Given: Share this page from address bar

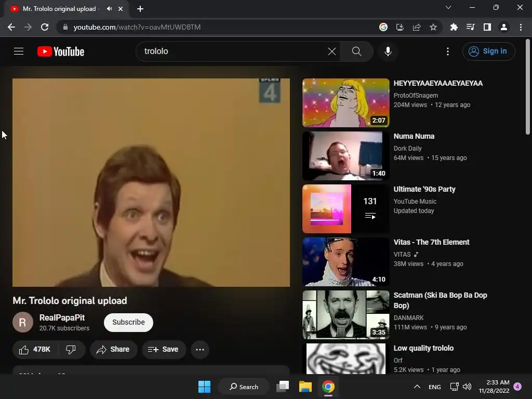Looking at the screenshot, I should 417,27.
